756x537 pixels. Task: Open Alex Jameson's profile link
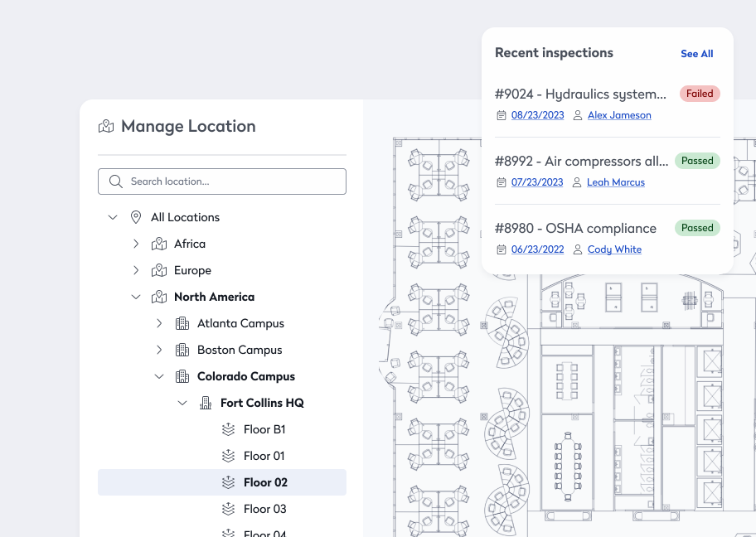pyautogui.click(x=619, y=115)
